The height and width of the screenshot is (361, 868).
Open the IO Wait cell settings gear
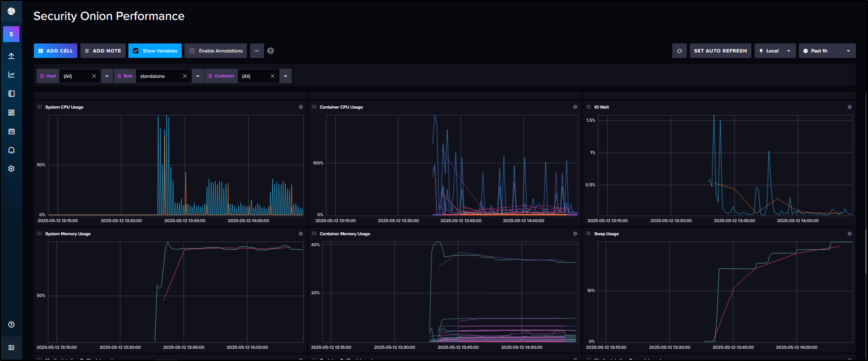tap(849, 107)
